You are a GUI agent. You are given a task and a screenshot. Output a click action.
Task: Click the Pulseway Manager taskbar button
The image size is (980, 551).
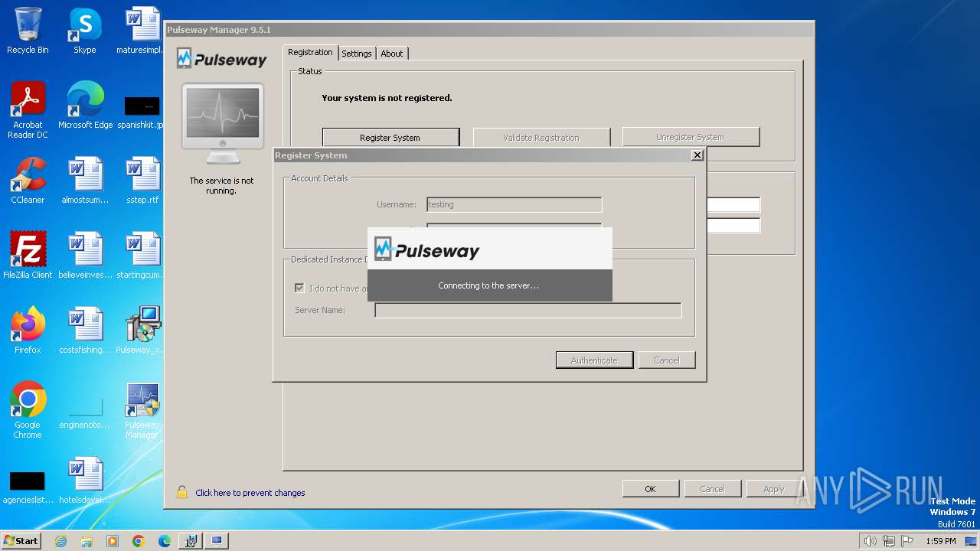(x=217, y=541)
